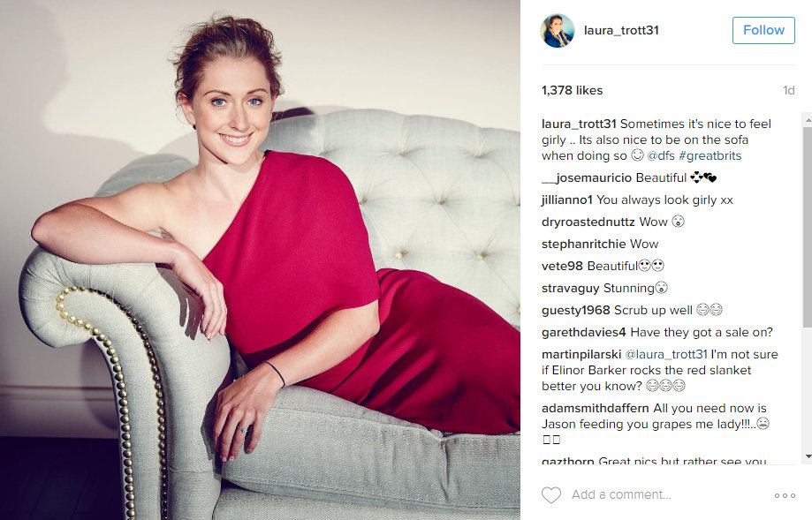812x520 pixels.
Task: Click the 1d post timestamp
Action: (x=788, y=91)
